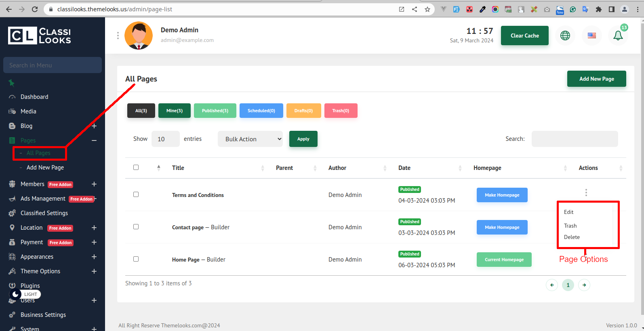Collapse the Pages menu in sidebar
This screenshot has width=644, height=331.
94,140
